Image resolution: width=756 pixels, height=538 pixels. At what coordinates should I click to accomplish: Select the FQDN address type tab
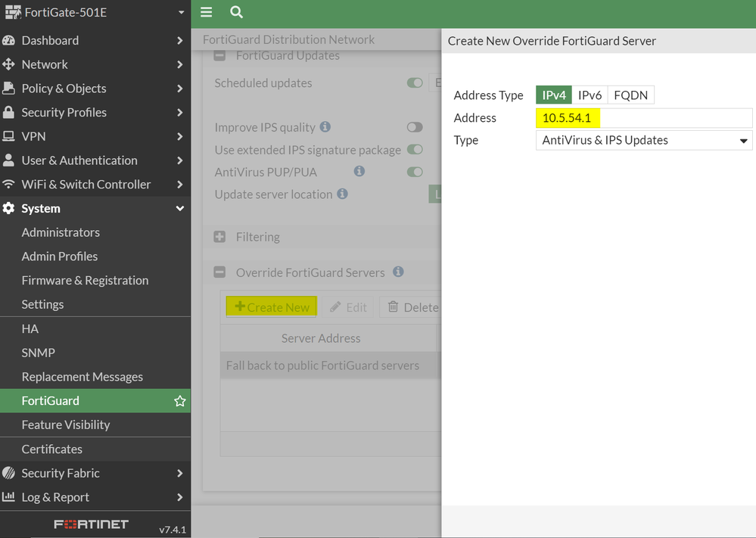coord(630,95)
